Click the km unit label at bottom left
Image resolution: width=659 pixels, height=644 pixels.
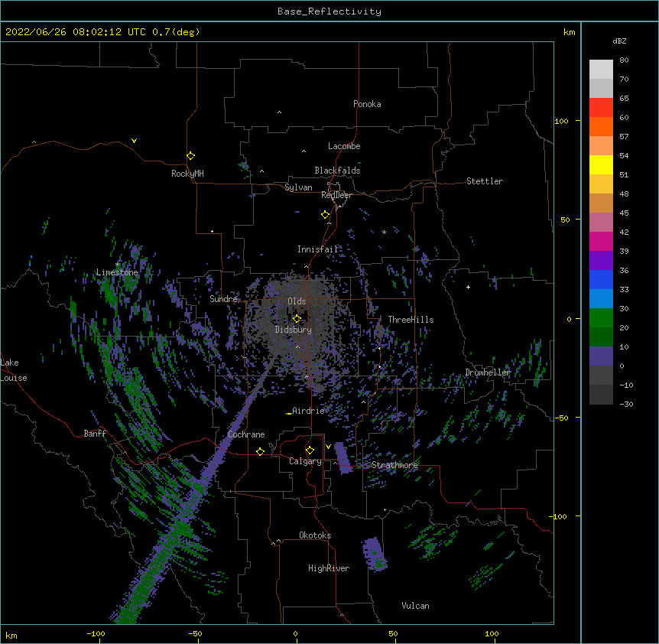[x=11, y=635]
